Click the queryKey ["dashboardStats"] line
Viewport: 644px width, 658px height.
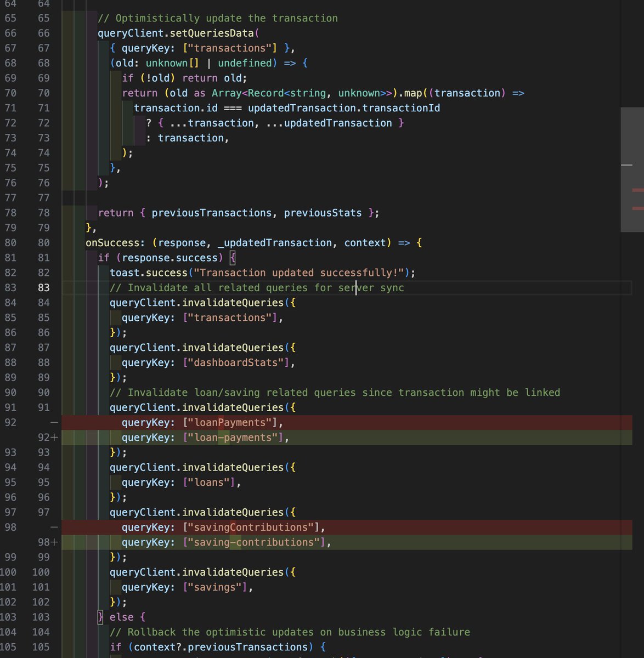tap(208, 362)
